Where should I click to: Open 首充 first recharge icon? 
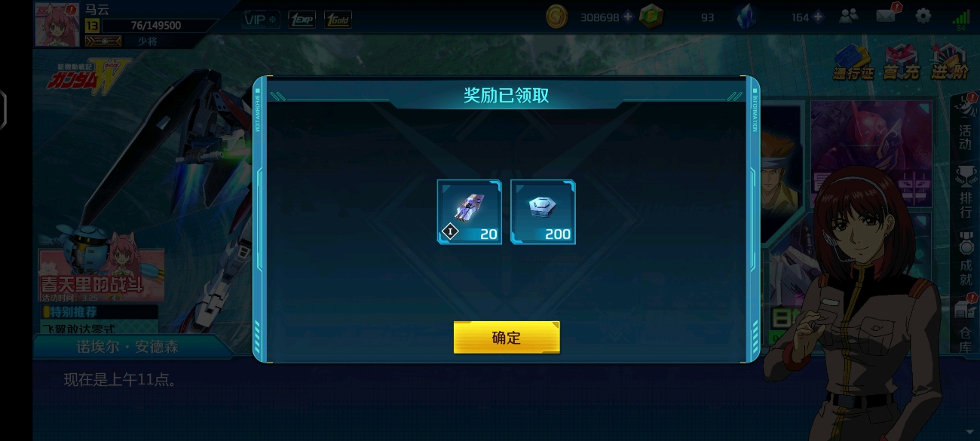click(x=902, y=63)
